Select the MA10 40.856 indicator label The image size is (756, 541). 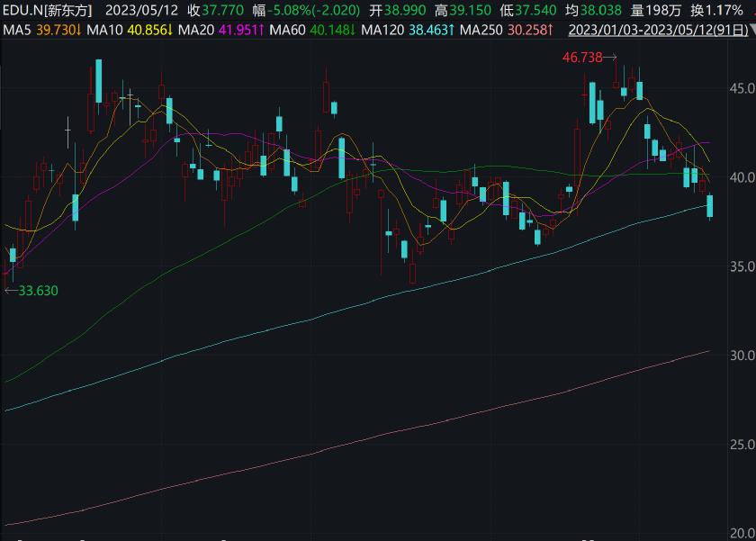click(130, 30)
